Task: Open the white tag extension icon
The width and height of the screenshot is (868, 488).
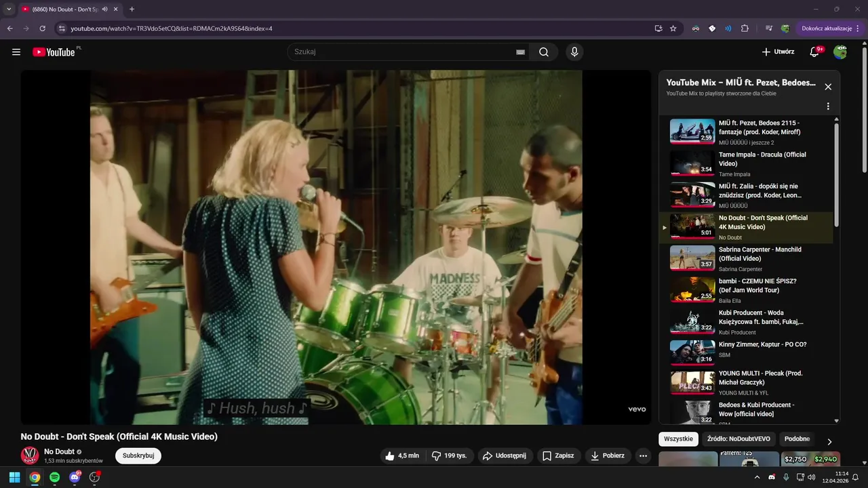Action: 712,28
